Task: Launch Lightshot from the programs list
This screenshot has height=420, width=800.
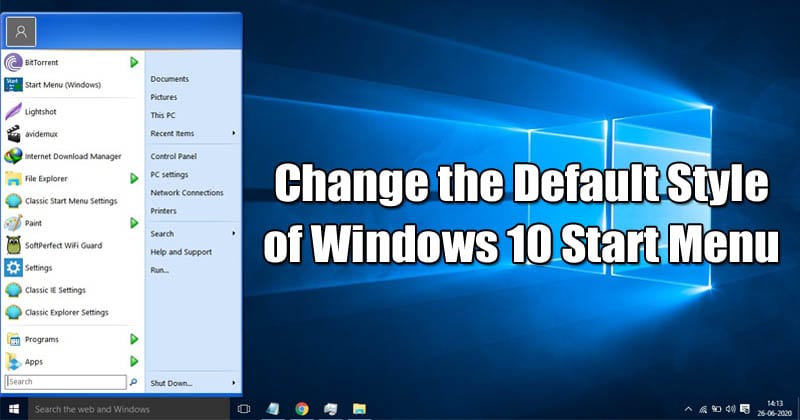Action: pos(71,111)
